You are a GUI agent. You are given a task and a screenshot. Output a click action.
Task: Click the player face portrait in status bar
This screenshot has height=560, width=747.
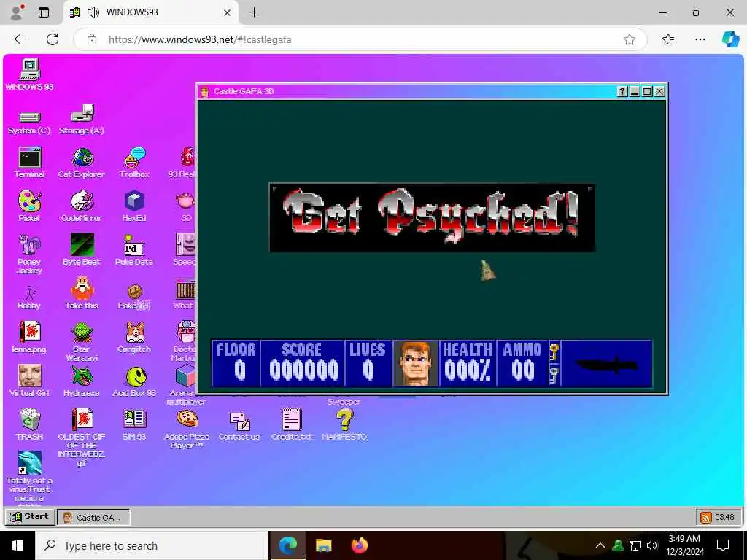(415, 364)
